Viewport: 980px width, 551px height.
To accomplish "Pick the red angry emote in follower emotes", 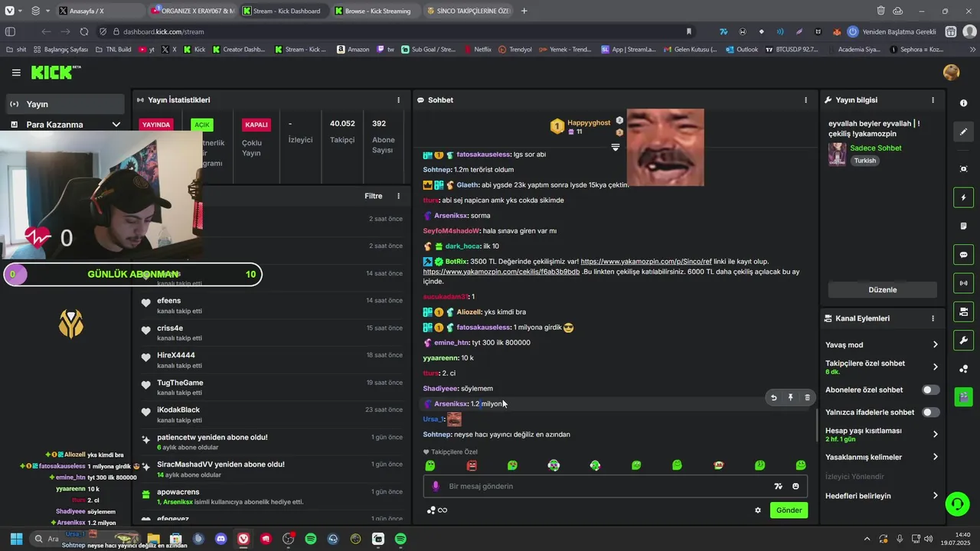I will (472, 465).
